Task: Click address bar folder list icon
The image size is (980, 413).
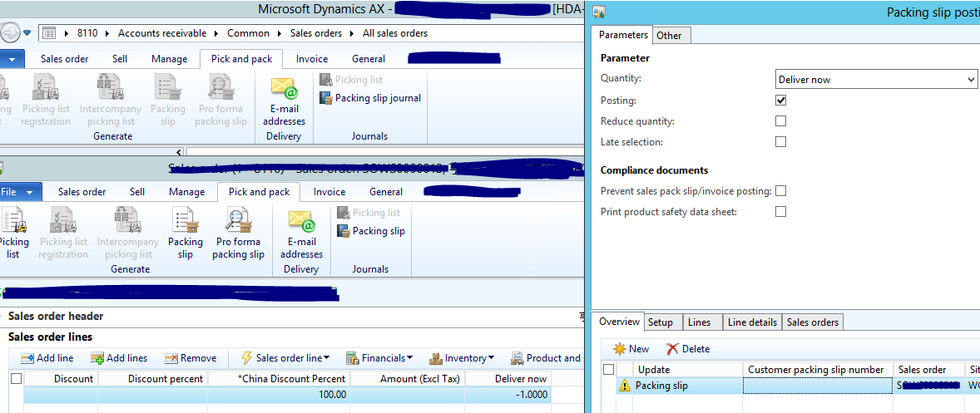Action: coord(49,33)
